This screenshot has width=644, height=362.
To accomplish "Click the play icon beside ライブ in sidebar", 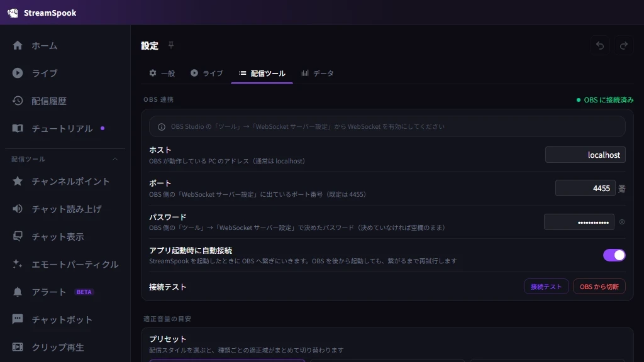I will [17, 73].
